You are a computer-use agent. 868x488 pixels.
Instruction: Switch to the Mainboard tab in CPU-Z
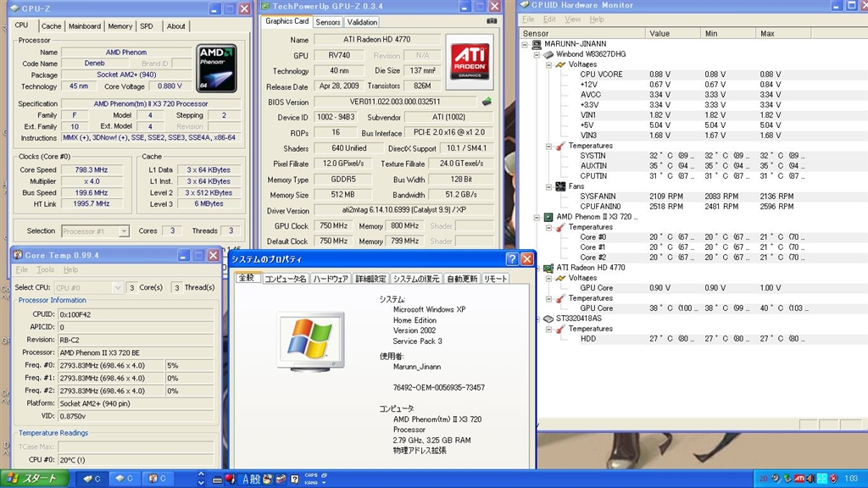pyautogui.click(x=84, y=26)
